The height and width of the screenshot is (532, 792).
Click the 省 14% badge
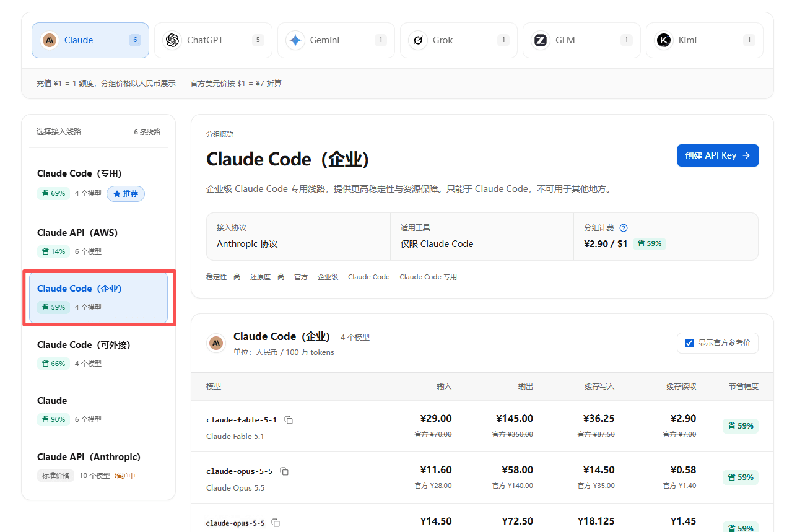point(53,251)
